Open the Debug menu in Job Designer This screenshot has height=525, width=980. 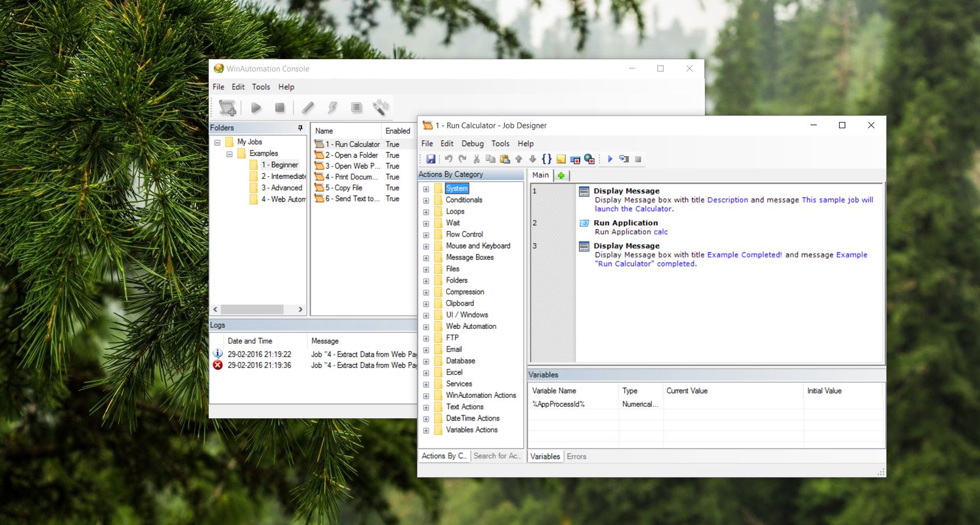click(472, 144)
